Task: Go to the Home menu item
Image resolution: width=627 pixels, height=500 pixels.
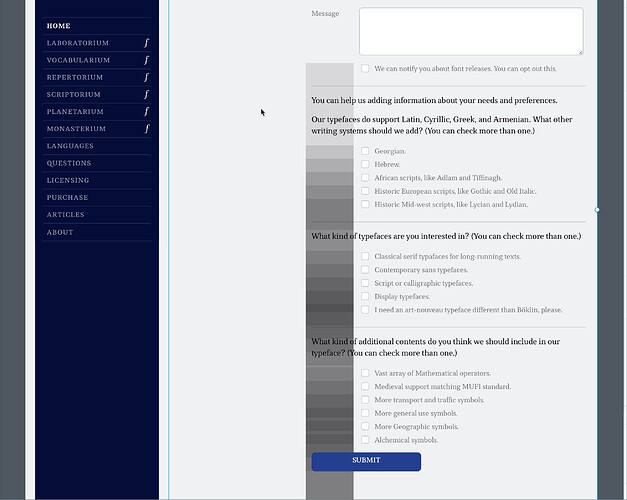Action: (59, 26)
